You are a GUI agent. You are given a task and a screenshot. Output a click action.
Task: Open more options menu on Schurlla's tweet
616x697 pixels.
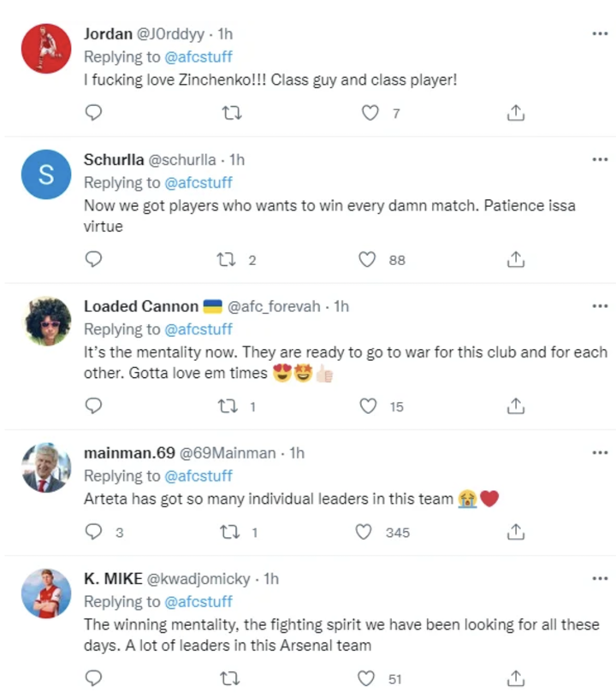[x=601, y=159]
